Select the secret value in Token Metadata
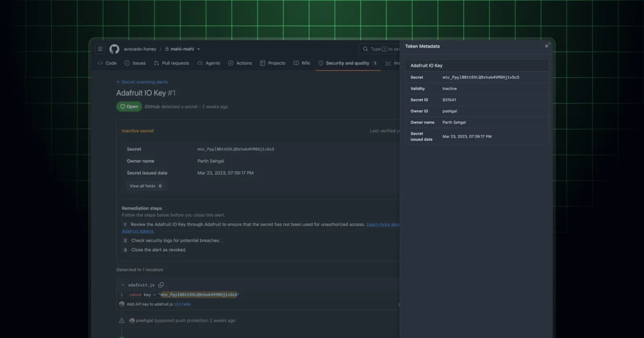Screen dimensions: 644x338 point(481,77)
